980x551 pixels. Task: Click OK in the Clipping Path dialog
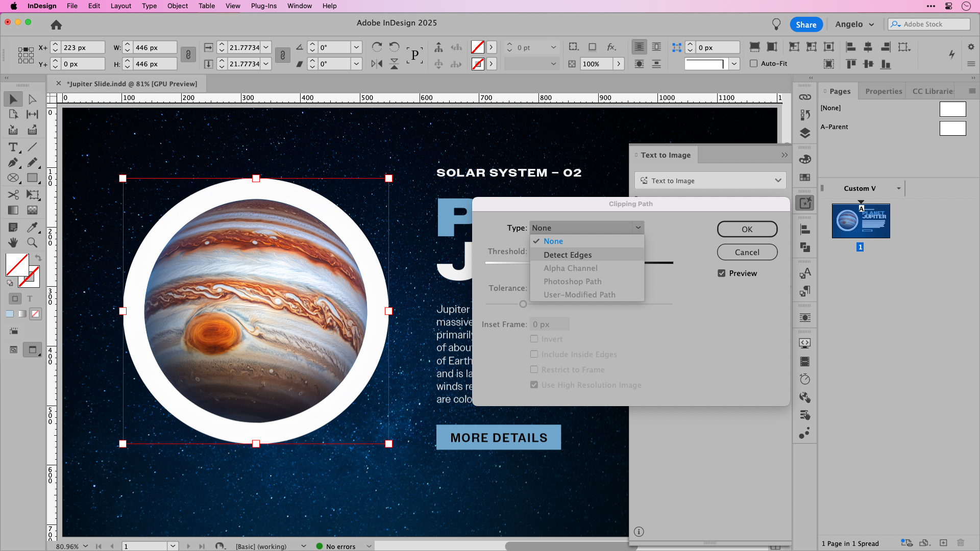(747, 229)
